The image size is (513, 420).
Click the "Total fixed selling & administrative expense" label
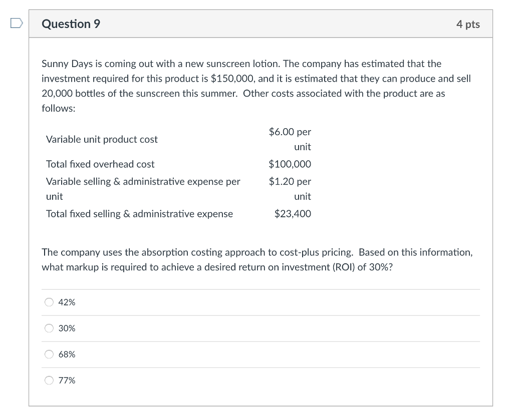(139, 214)
